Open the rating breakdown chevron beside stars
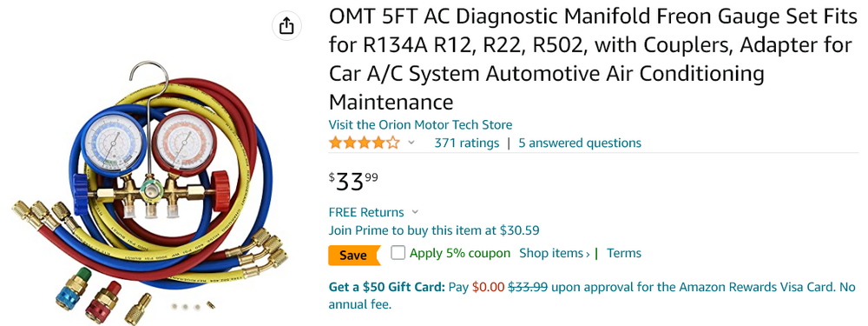This screenshot has width=868, height=326. [411, 143]
